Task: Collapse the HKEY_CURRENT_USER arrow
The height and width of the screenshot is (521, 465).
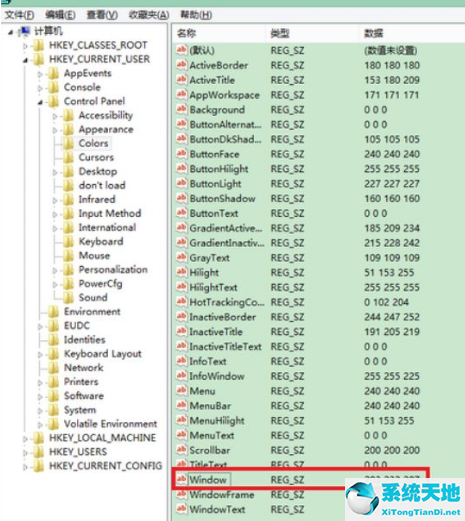Action: (x=25, y=60)
